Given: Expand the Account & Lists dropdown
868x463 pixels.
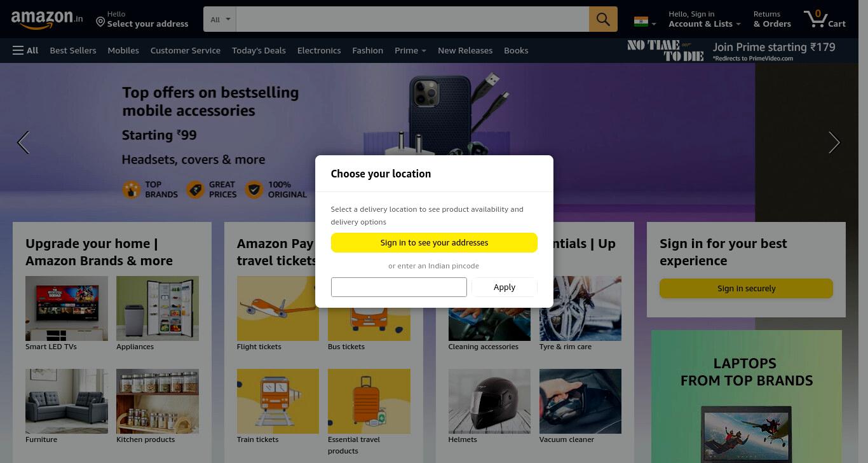Looking at the screenshot, I should 705,19.
